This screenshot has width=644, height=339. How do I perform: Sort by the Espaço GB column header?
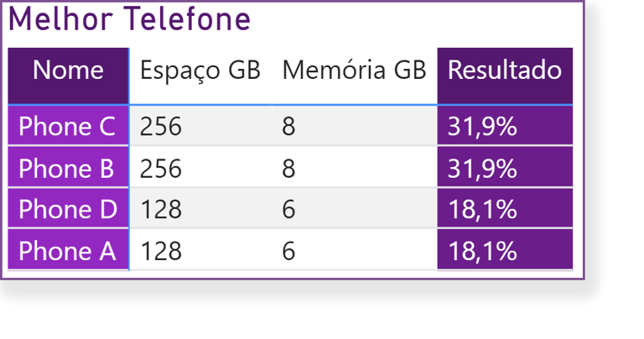(200, 71)
